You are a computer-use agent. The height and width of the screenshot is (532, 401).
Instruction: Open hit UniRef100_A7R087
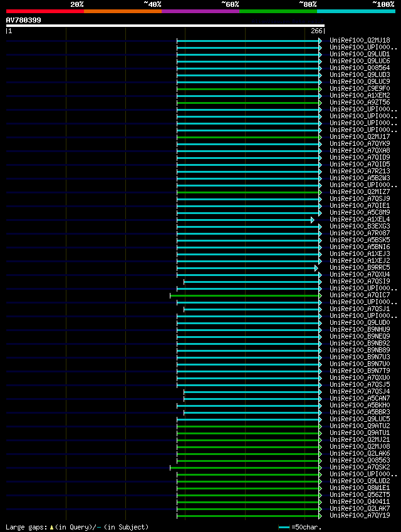pyautogui.click(x=360, y=233)
